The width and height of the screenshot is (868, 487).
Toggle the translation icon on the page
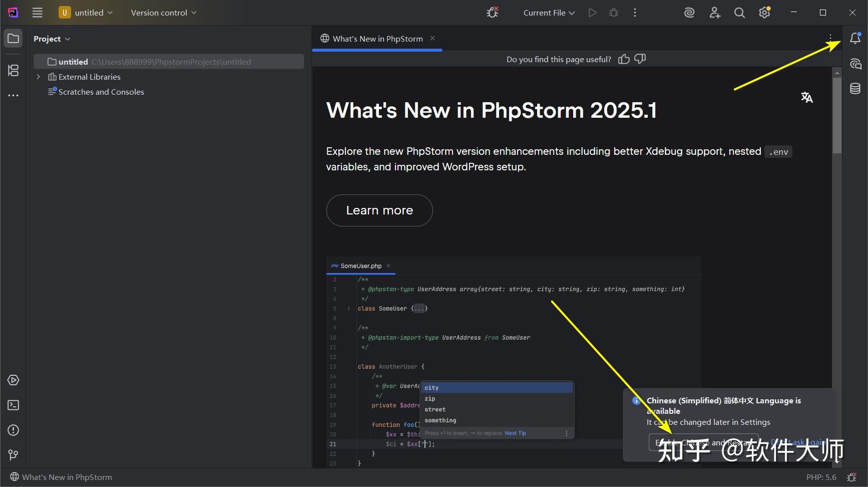click(x=807, y=97)
